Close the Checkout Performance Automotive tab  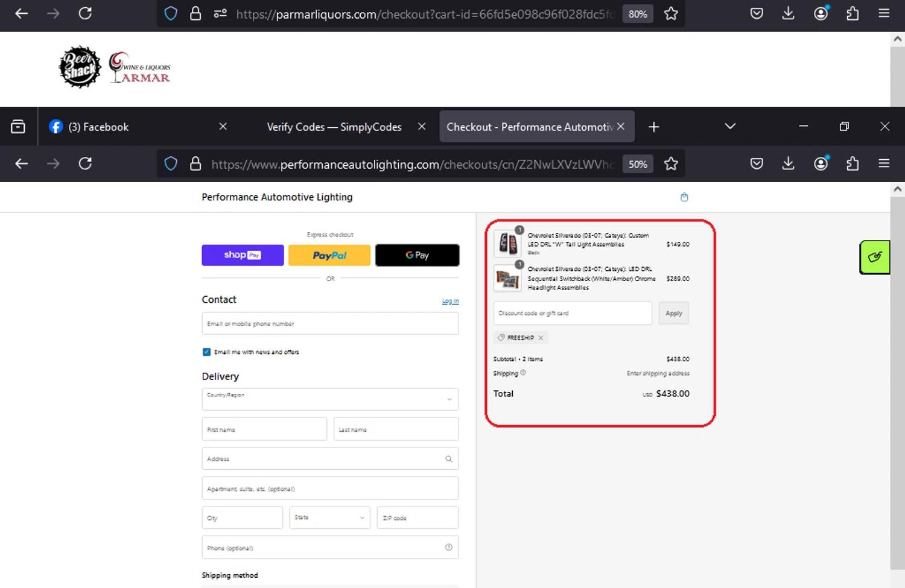point(621,127)
